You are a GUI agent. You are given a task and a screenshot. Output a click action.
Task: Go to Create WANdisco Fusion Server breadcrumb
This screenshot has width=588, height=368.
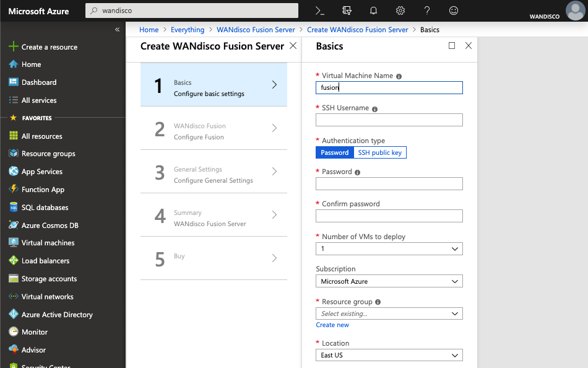click(x=357, y=30)
